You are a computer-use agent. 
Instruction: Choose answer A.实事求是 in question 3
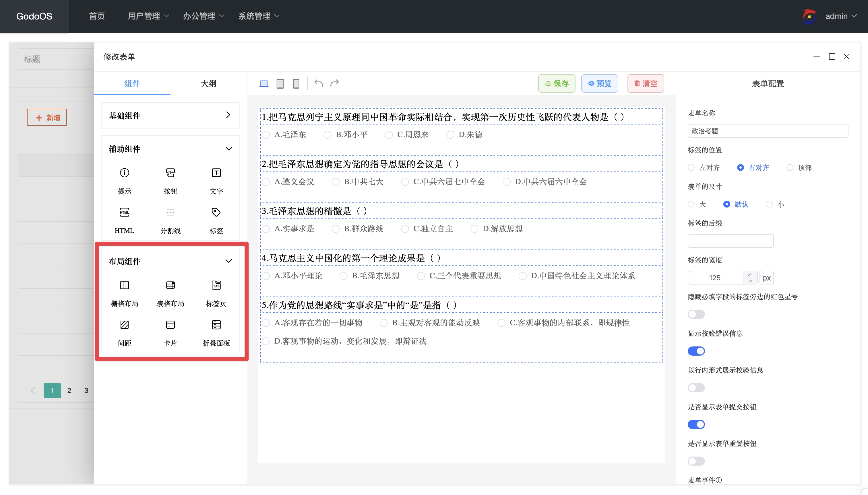266,229
